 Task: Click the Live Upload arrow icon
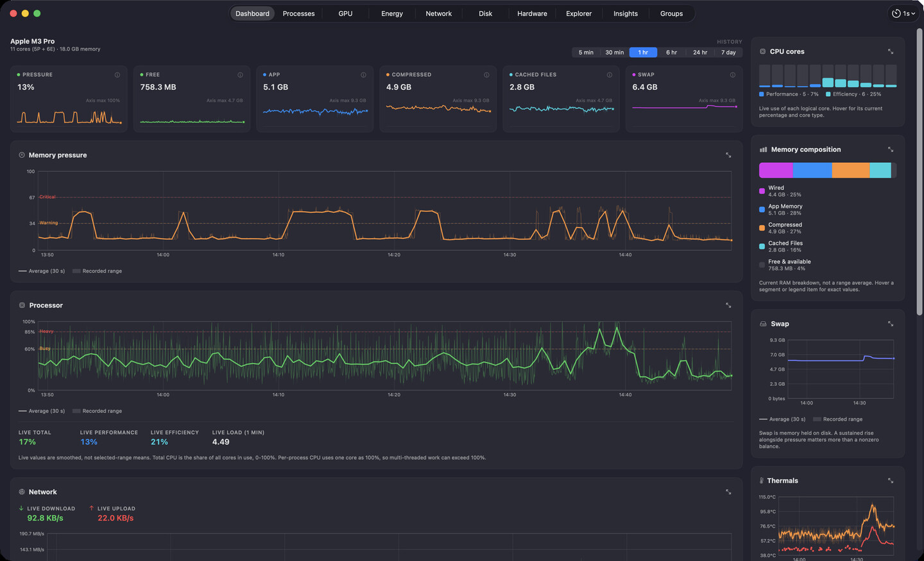(92, 508)
